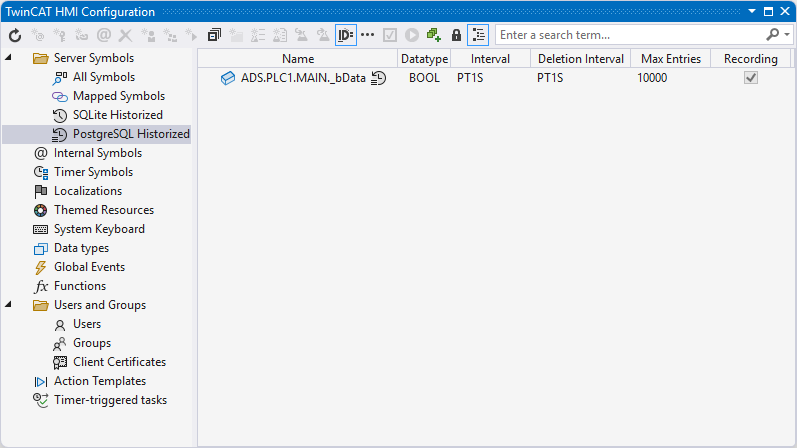The height and width of the screenshot is (448, 797).
Task: Open the window options dropdown in title bar
Action: point(752,11)
